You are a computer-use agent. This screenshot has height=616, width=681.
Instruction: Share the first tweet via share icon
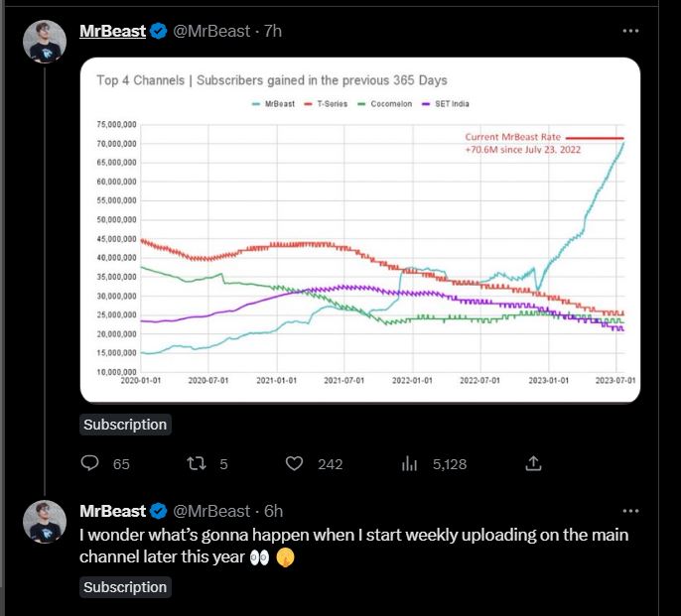click(x=533, y=463)
